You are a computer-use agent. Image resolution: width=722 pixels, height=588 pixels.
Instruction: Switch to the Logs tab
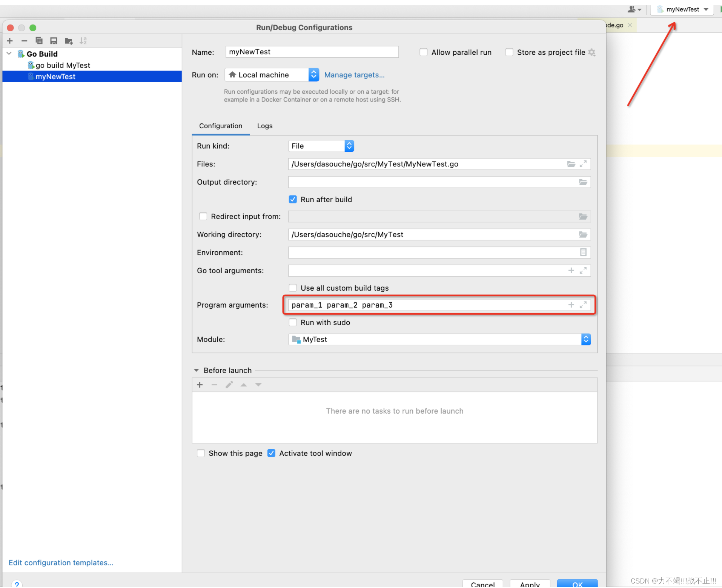click(265, 126)
